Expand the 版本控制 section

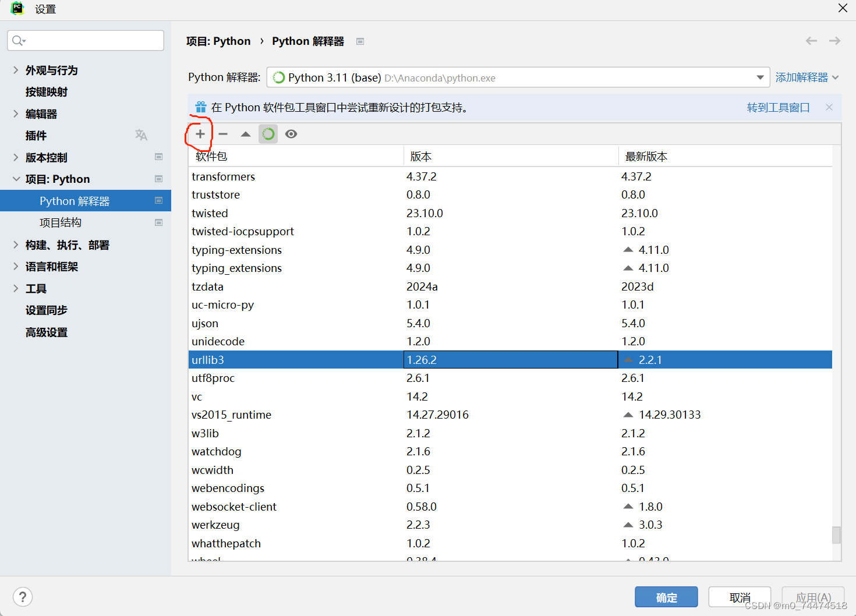(16, 157)
